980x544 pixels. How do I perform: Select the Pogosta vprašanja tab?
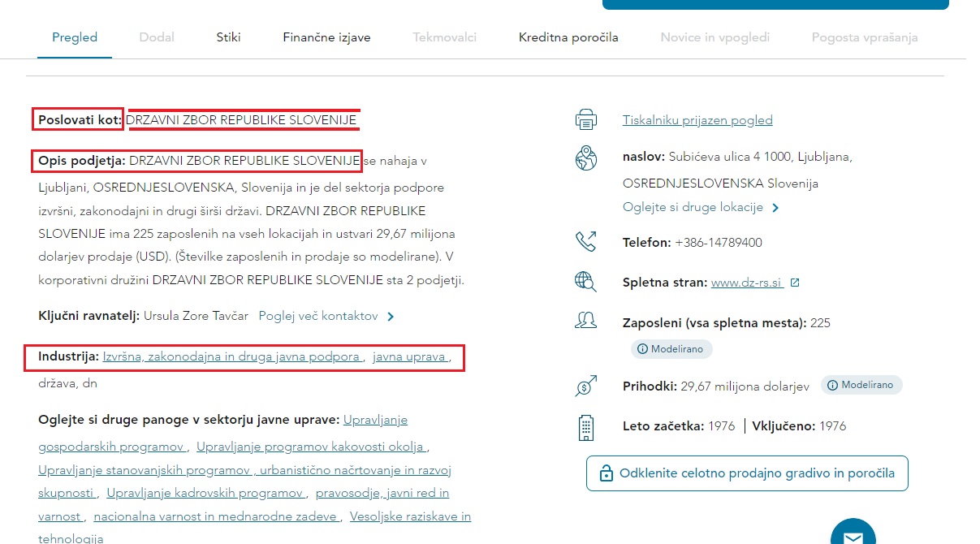tap(865, 37)
